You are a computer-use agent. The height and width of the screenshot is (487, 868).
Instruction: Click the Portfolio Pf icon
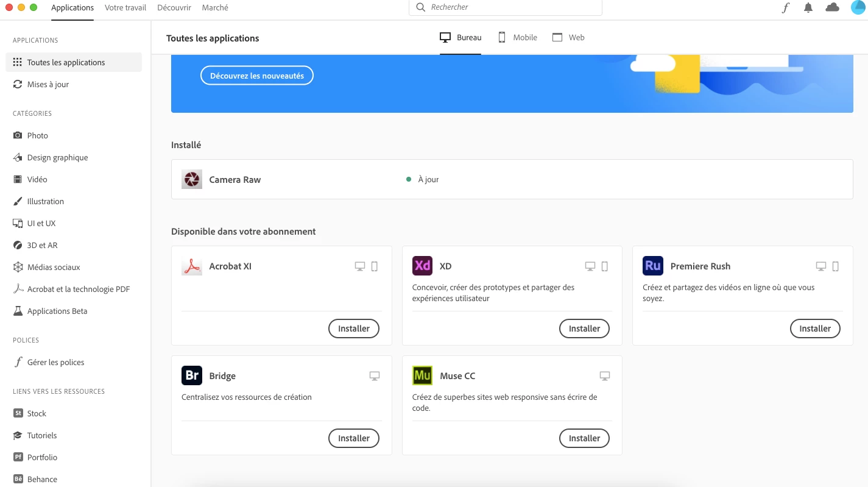click(18, 457)
